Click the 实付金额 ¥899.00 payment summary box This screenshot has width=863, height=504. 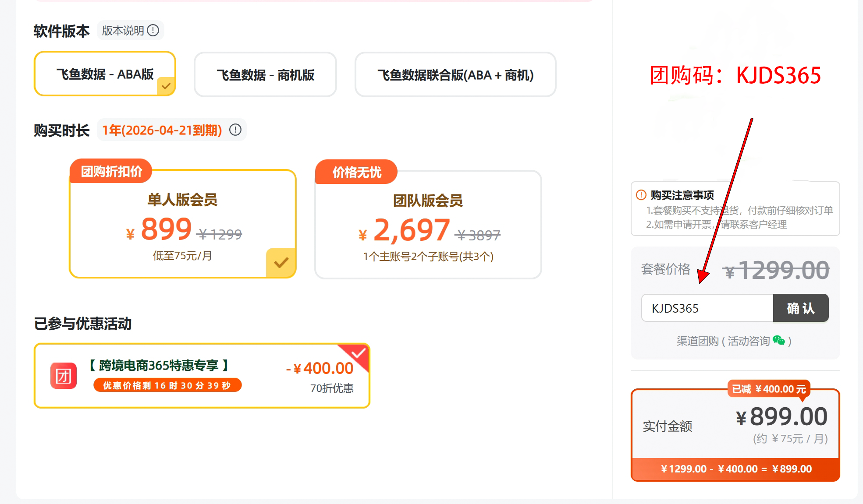click(x=735, y=425)
